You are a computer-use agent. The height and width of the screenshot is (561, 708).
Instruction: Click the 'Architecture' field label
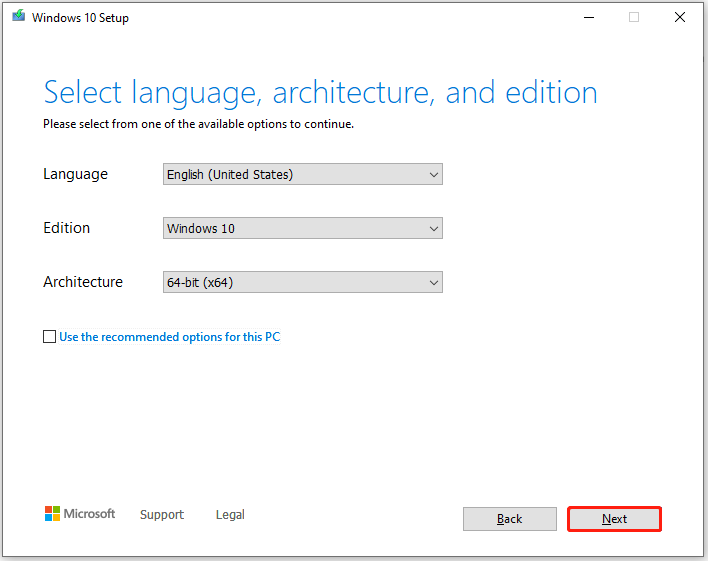coord(83,282)
